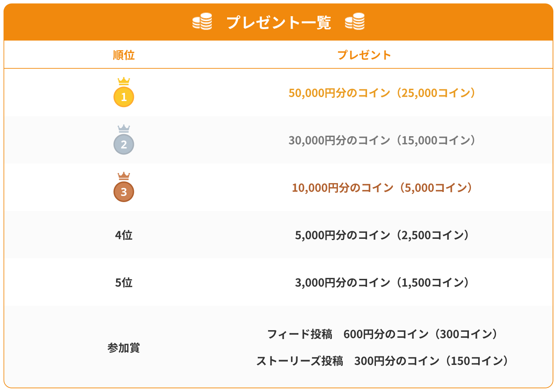Viewport: 557px width, 392px height.
Task: Click the 5位 rank label
Action: tap(124, 282)
